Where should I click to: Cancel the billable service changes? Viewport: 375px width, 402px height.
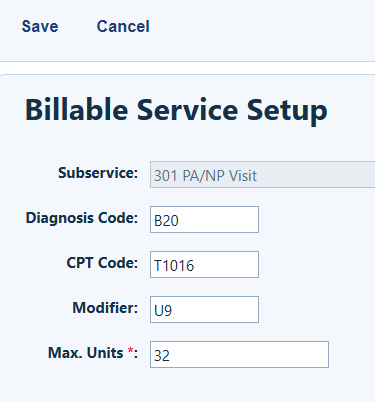pyautogui.click(x=123, y=26)
